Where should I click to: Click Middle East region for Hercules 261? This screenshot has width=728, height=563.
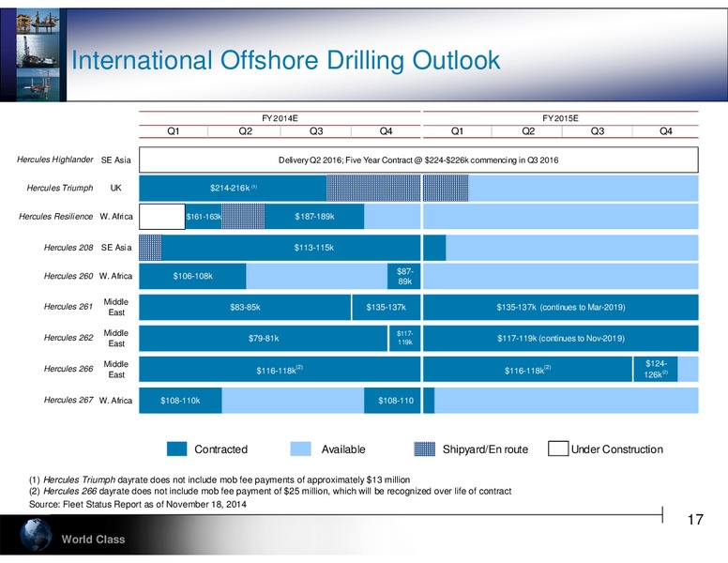click(116, 307)
